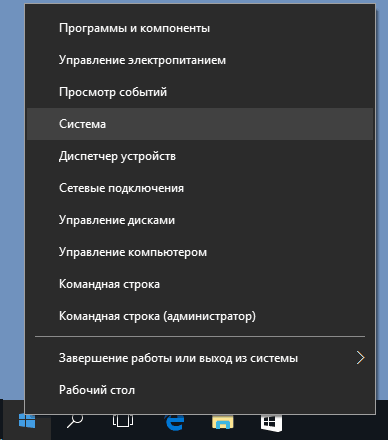Open File Explorer taskbar icon
The height and width of the screenshot is (440, 388).
click(x=223, y=421)
